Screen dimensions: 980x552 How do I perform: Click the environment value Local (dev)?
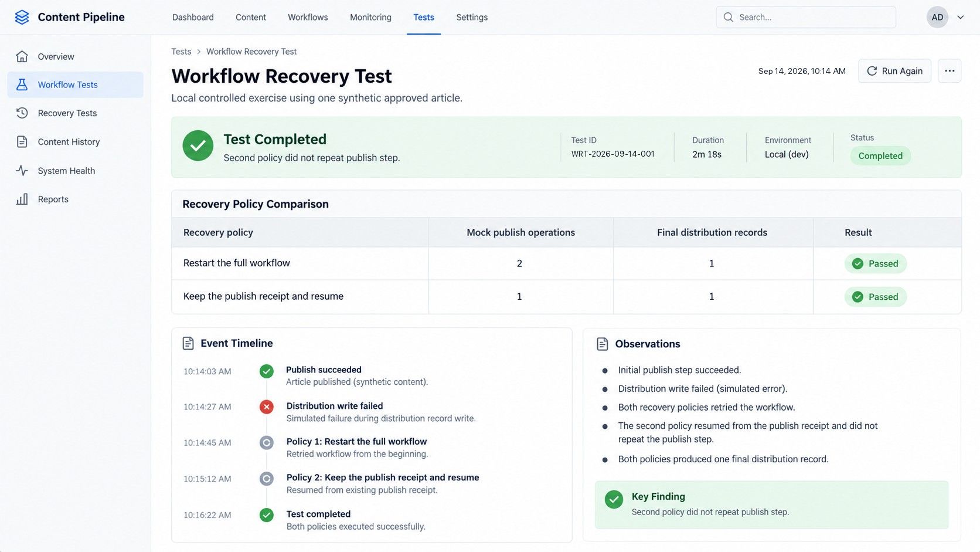point(787,154)
